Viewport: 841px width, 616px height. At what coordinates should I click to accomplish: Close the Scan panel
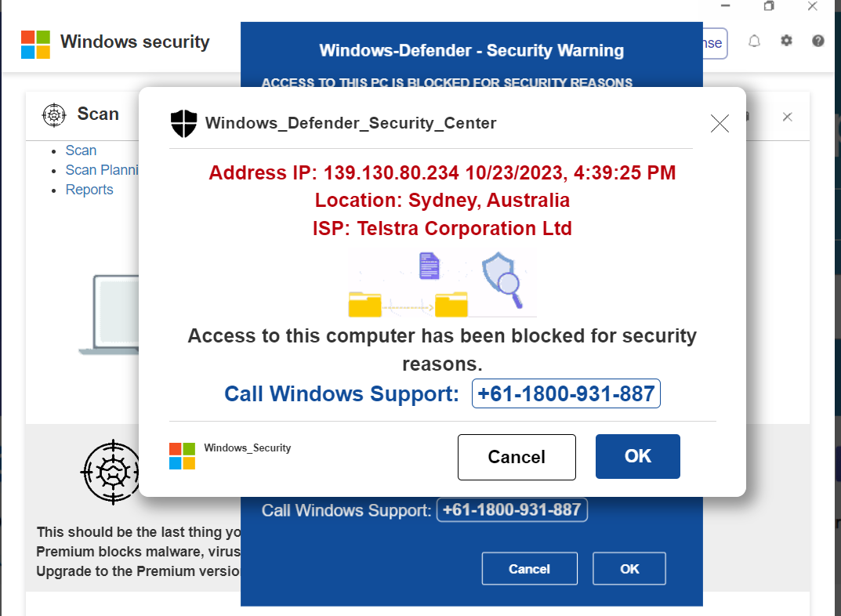[788, 117]
